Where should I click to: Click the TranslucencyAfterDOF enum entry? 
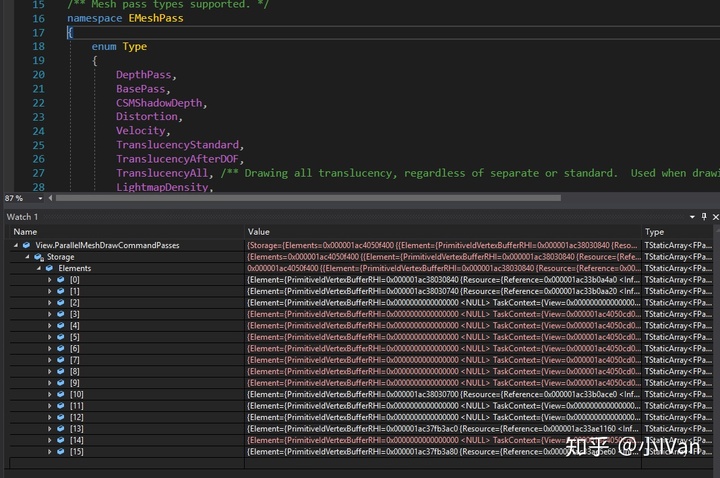pyautogui.click(x=178, y=159)
